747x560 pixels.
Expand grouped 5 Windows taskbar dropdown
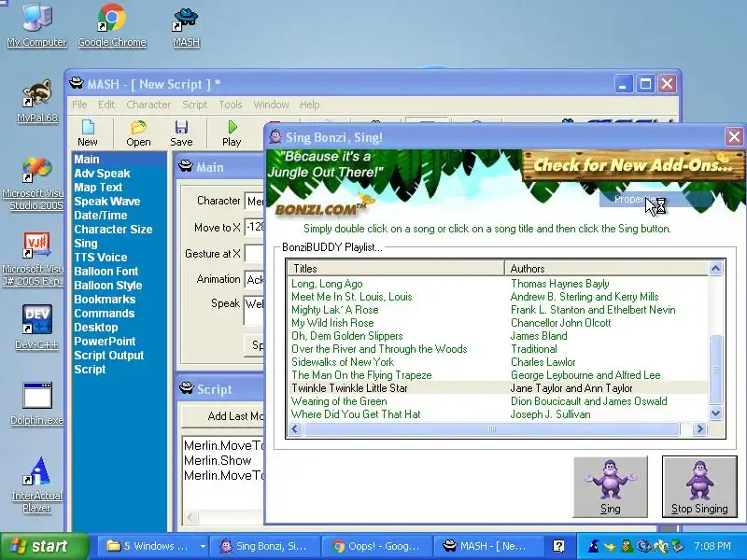click(x=203, y=546)
